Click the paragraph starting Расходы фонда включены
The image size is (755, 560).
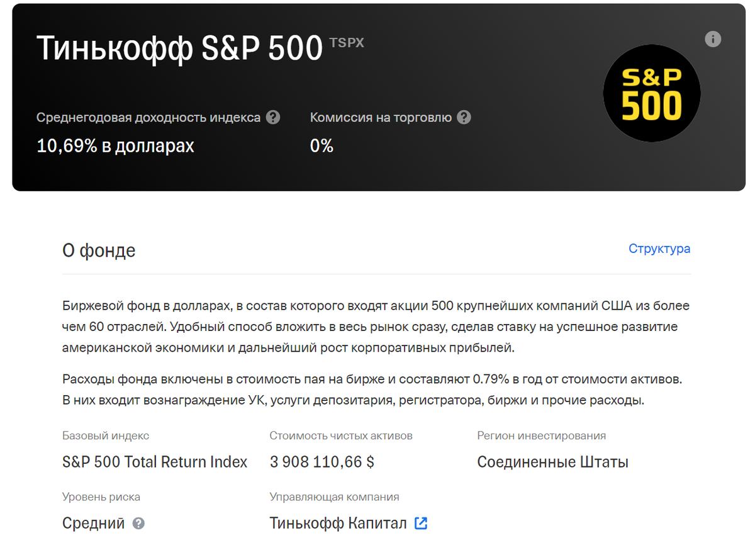tap(372, 390)
